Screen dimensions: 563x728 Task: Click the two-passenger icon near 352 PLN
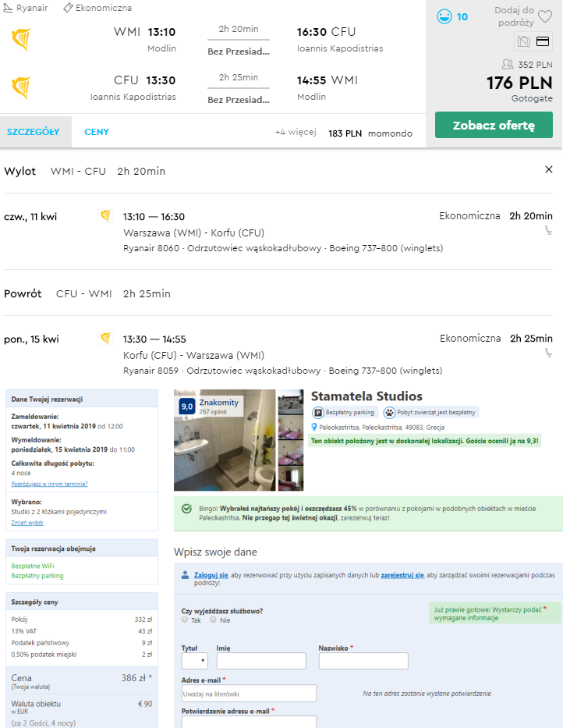508,64
